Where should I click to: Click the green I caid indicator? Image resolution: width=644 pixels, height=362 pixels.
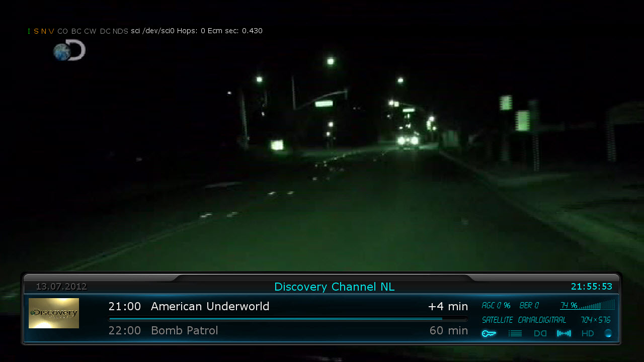[x=29, y=31]
